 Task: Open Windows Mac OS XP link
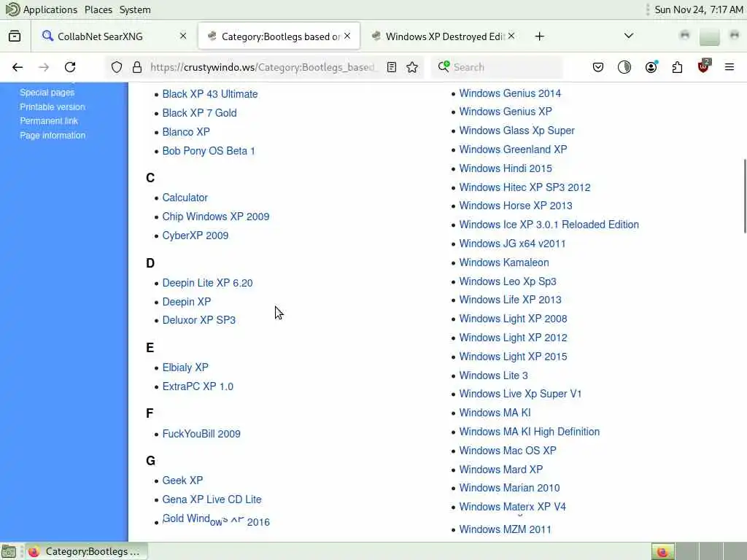pos(508,451)
